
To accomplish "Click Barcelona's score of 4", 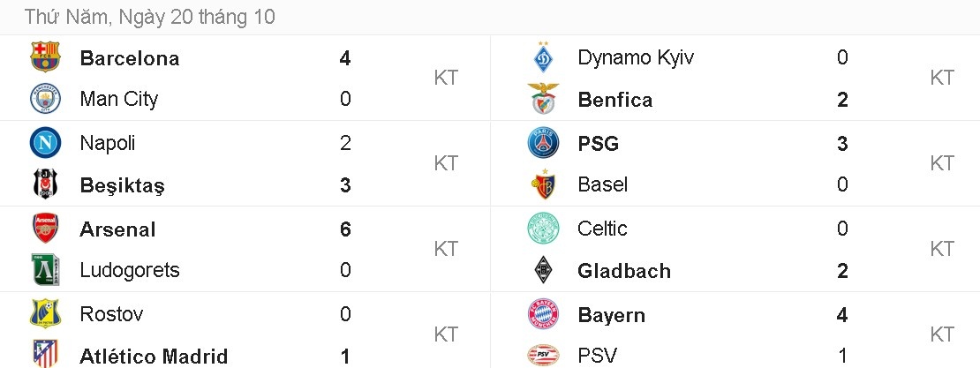I will point(345,58).
